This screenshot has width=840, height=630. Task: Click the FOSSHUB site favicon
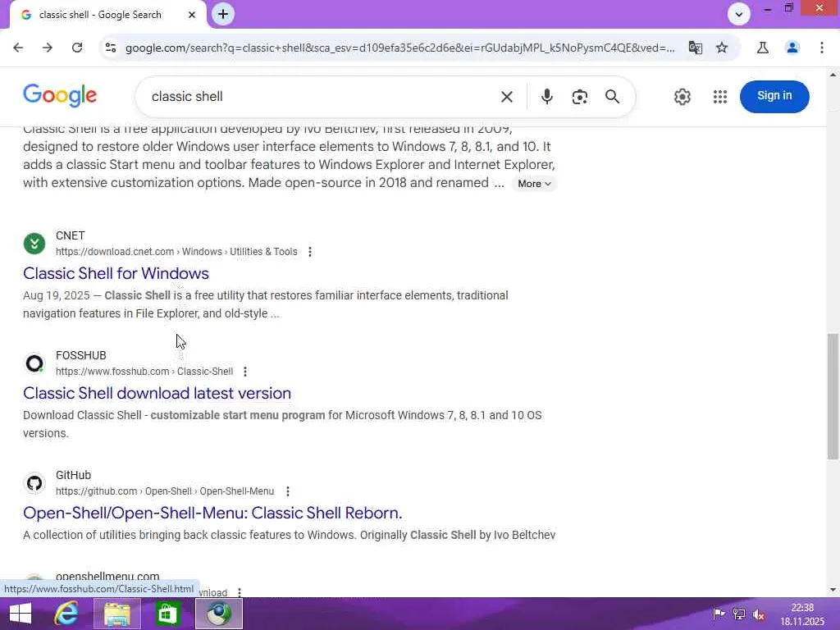point(34,363)
